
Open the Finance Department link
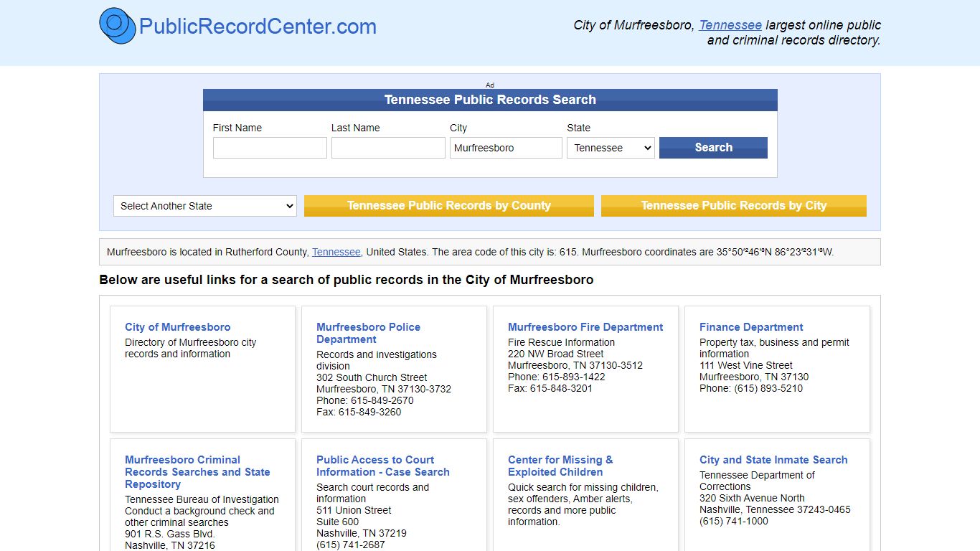[751, 327]
